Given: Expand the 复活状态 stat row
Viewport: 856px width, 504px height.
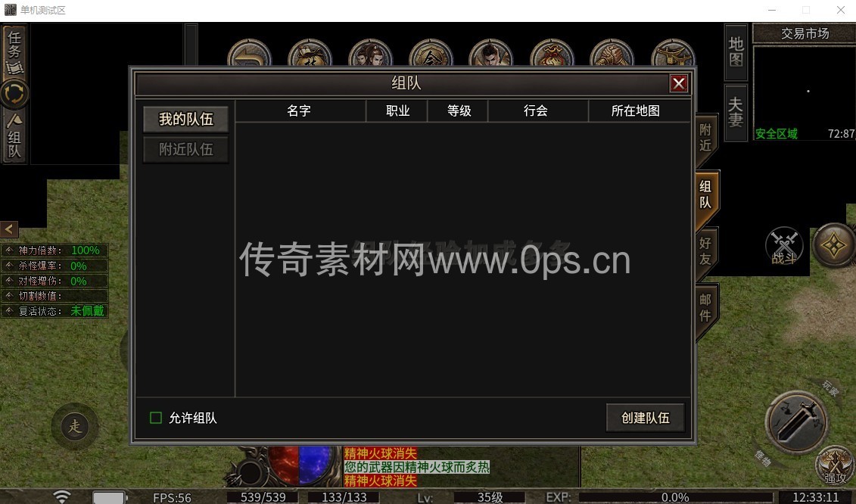Looking at the screenshot, I should coord(9,311).
